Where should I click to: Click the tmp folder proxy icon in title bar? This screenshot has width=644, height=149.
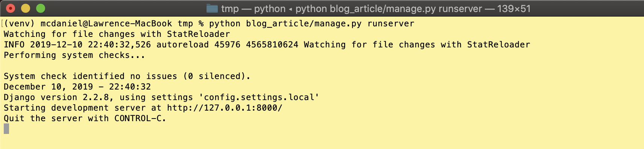(x=212, y=8)
